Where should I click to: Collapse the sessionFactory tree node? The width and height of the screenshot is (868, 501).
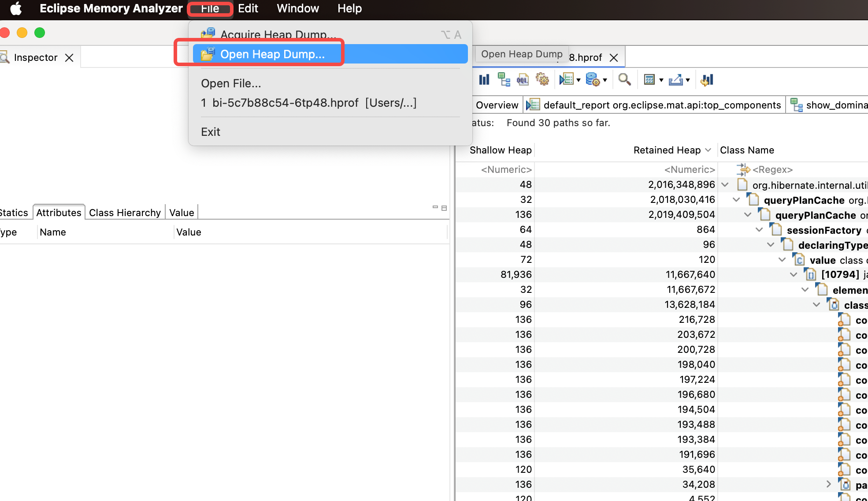(759, 230)
